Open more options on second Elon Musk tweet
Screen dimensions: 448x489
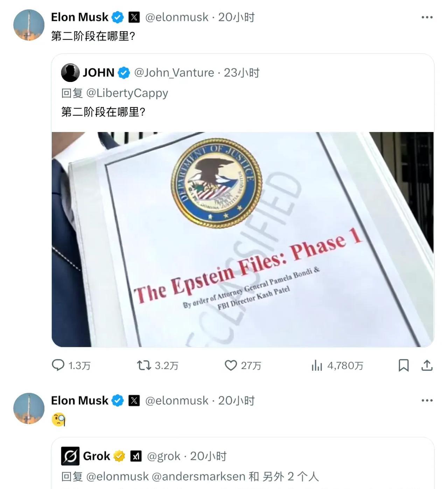tap(427, 400)
